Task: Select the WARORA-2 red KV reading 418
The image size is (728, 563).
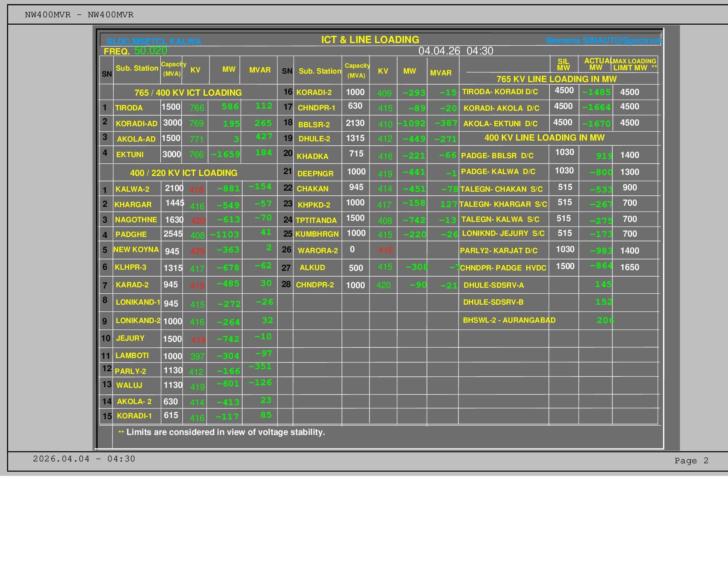Action: (385, 251)
